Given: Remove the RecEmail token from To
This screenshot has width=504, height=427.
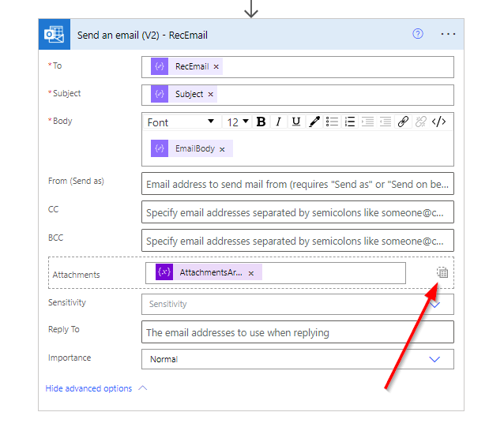Looking at the screenshot, I should pos(216,67).
